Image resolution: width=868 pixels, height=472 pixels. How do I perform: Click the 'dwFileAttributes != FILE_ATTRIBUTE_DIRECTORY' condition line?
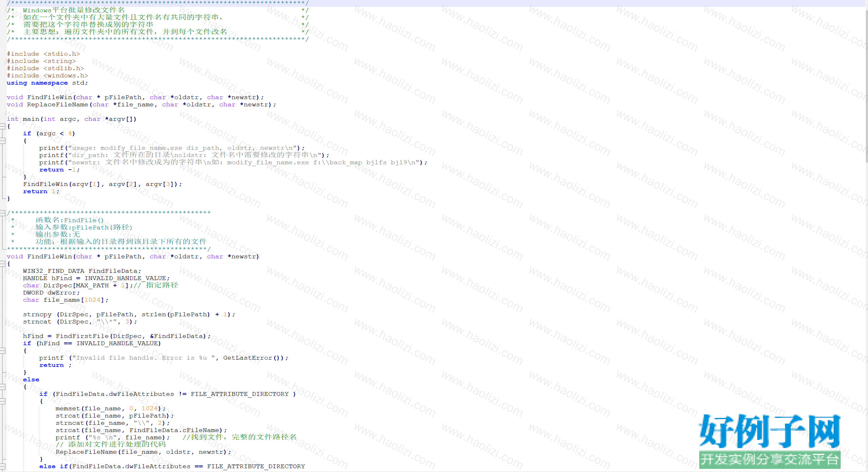[x=168, y=394]
